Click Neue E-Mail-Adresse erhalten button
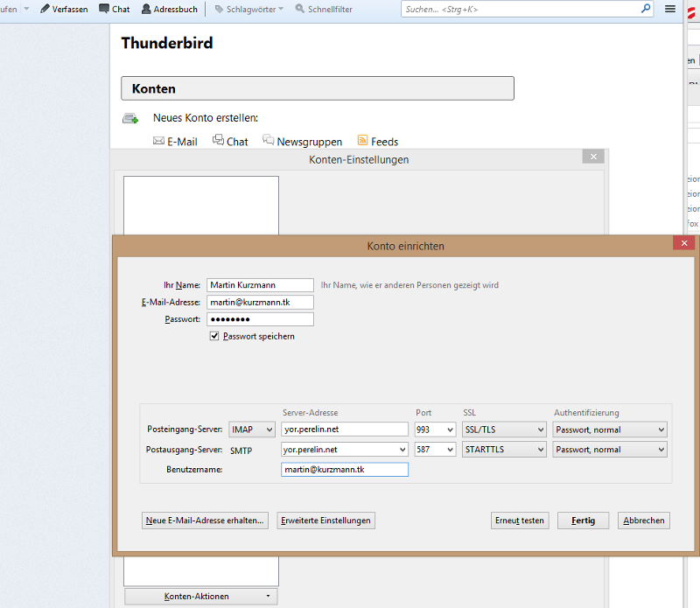Screen dimensions: 700x608 click(205, 521)
